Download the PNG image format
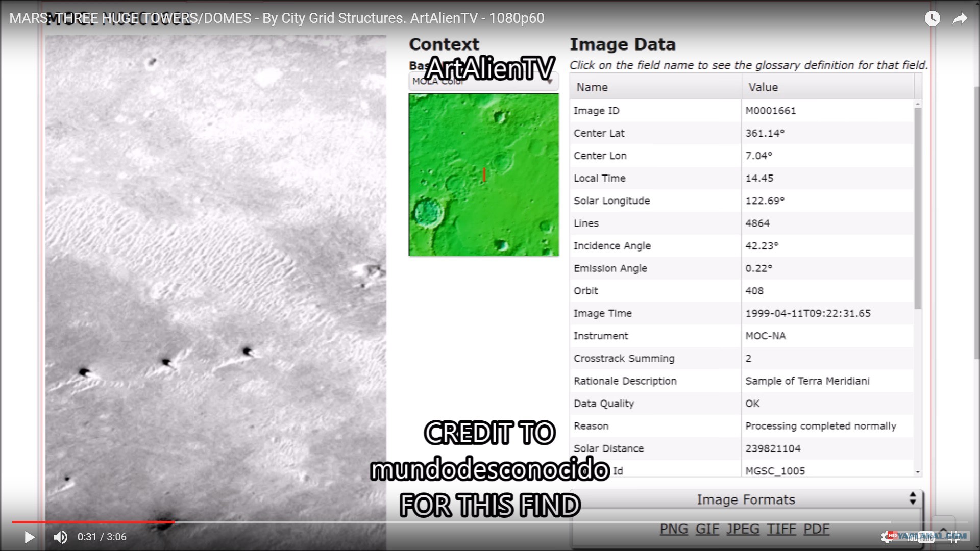The height and width of the screenshot is (551, 980). (x=674, y=529)
